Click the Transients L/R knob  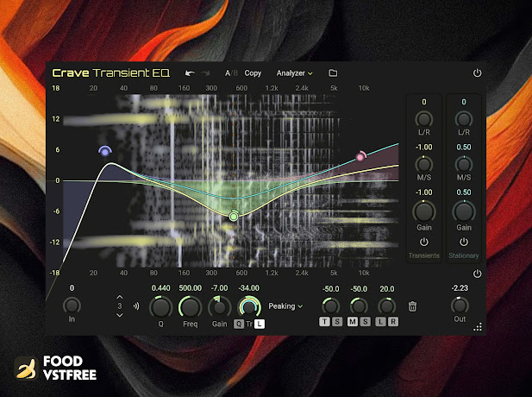pyautogui.click(x=423, y=120)
